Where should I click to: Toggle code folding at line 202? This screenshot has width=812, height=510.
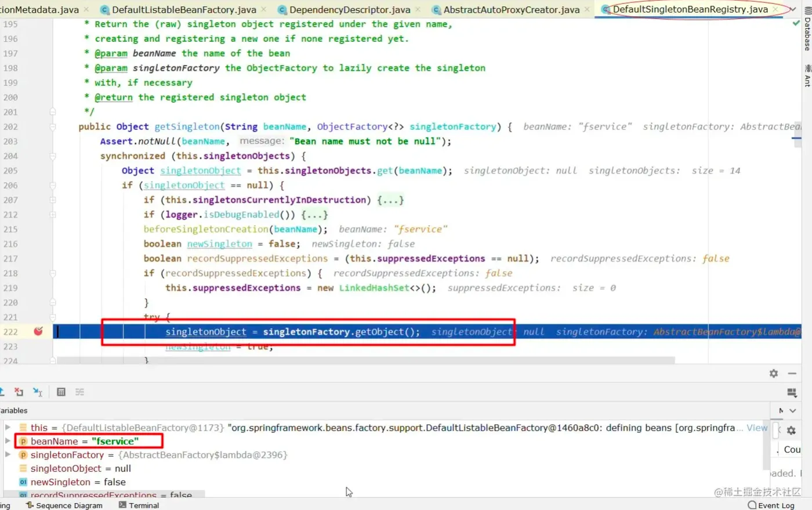(x=53, y=126)
